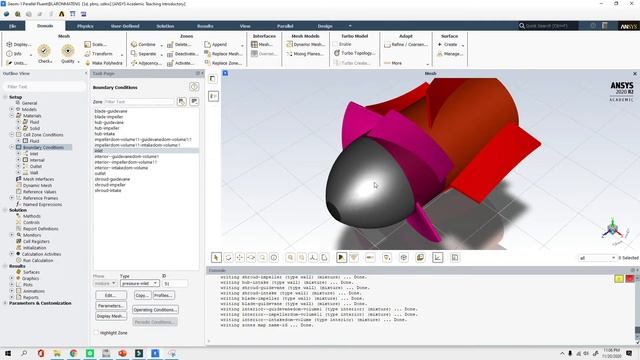The height and width of the screenshot is (360, 640).
Task: Open the Turbo Topology dialog
Action: pos(354,53)
